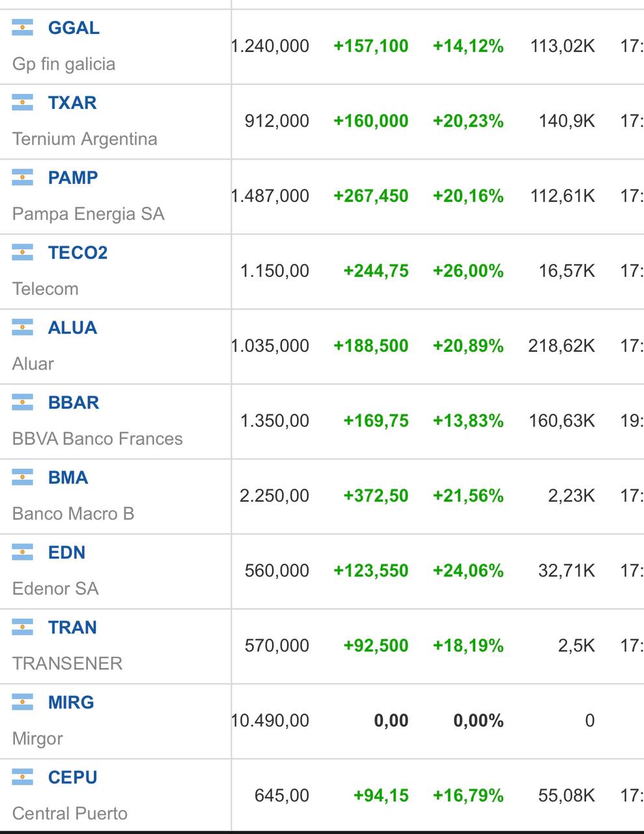The width and height of the screenshot is (644, 834).
Task: Click the +26,00% change for Telecom
Action: (468, 271)
